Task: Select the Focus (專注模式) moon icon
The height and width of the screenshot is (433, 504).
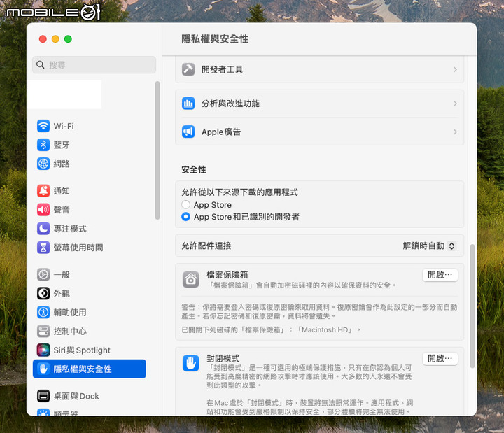Action: tap(43, 229)
